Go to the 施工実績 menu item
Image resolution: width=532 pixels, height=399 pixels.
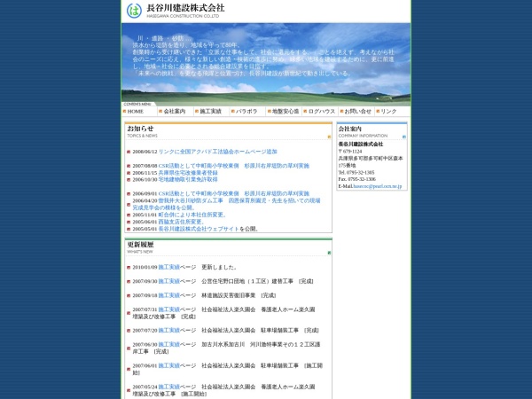point(210,112)
